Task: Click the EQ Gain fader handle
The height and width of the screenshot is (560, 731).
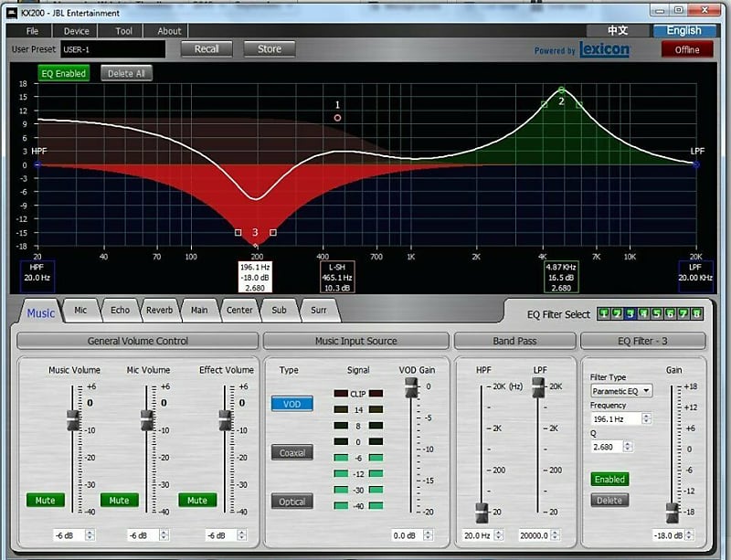Action: tap(672, 512)
